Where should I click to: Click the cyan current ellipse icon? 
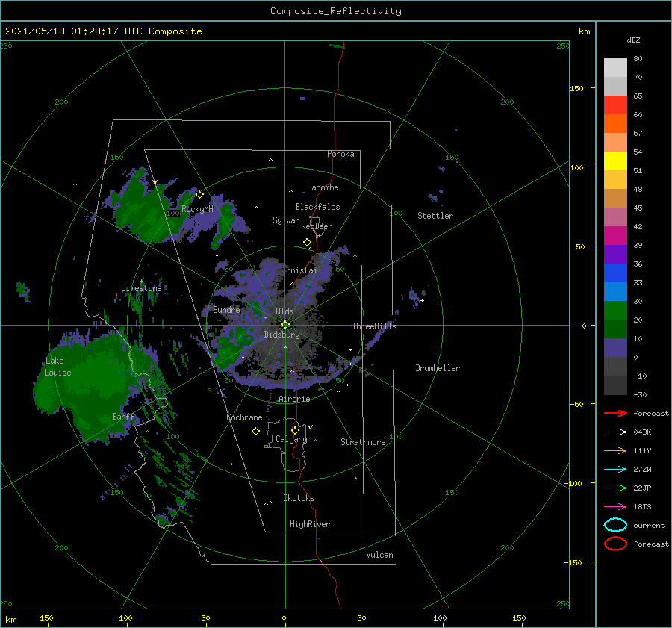tap(615, 525)
